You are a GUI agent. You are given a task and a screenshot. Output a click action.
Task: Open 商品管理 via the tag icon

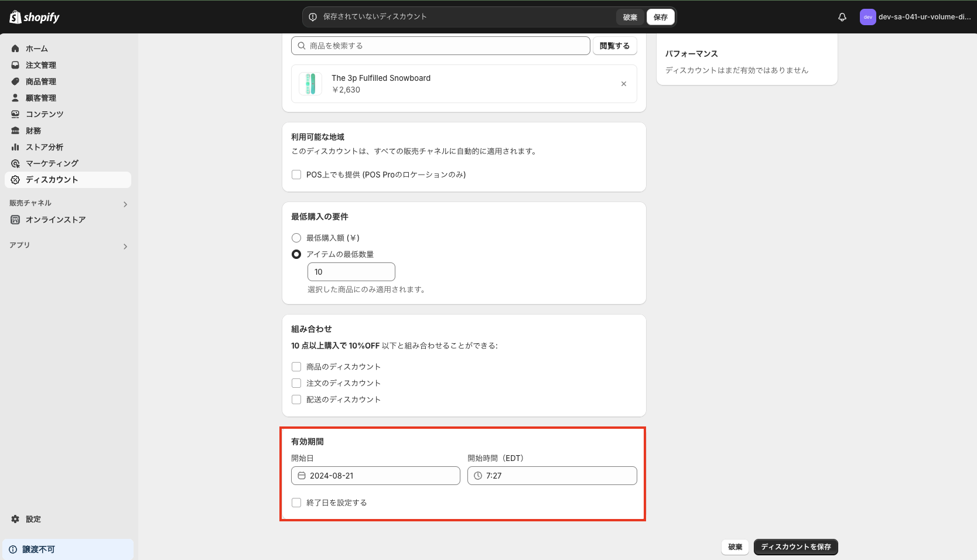[15, 81]
